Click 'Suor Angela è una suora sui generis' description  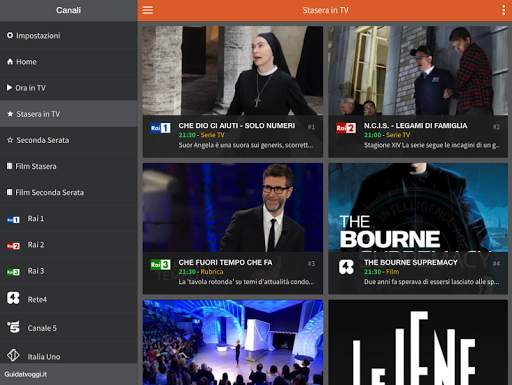[x=246, y=145]
